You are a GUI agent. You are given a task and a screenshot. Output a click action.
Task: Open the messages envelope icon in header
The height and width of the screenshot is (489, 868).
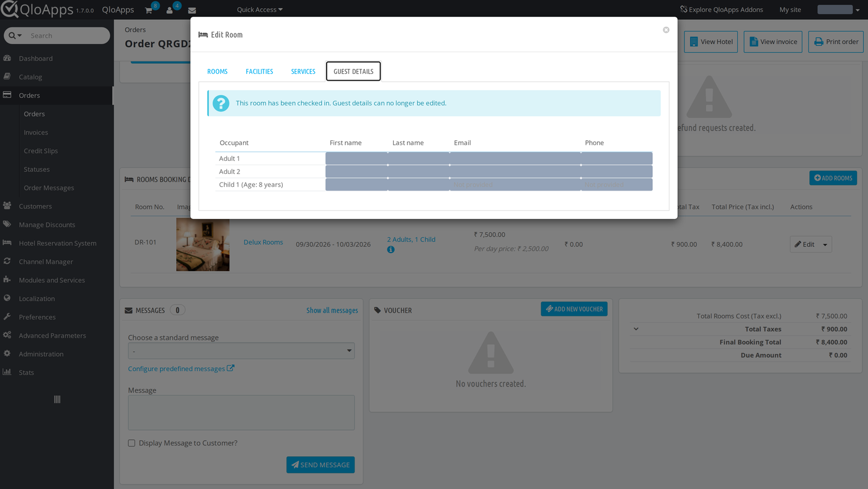tap(192, 11)
